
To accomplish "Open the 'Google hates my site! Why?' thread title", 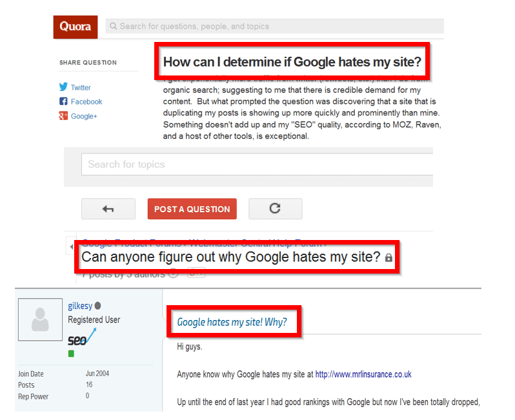I will tap(232, 322).
